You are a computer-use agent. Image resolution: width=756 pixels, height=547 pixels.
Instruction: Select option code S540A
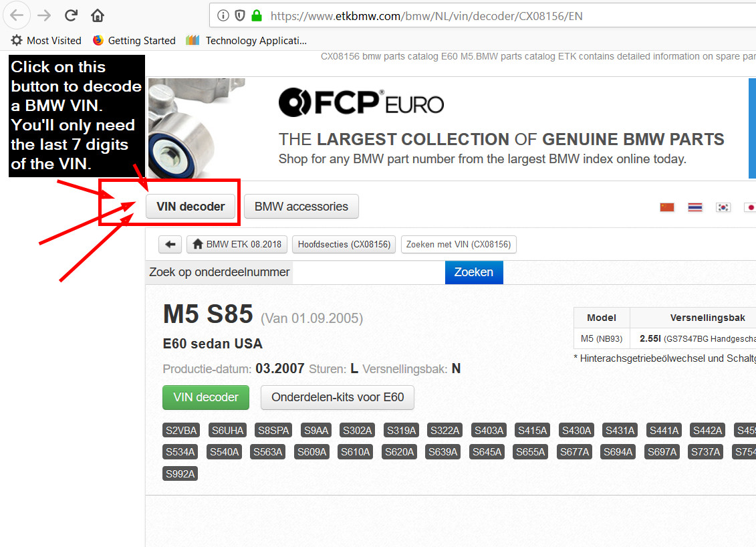[224, 452]
